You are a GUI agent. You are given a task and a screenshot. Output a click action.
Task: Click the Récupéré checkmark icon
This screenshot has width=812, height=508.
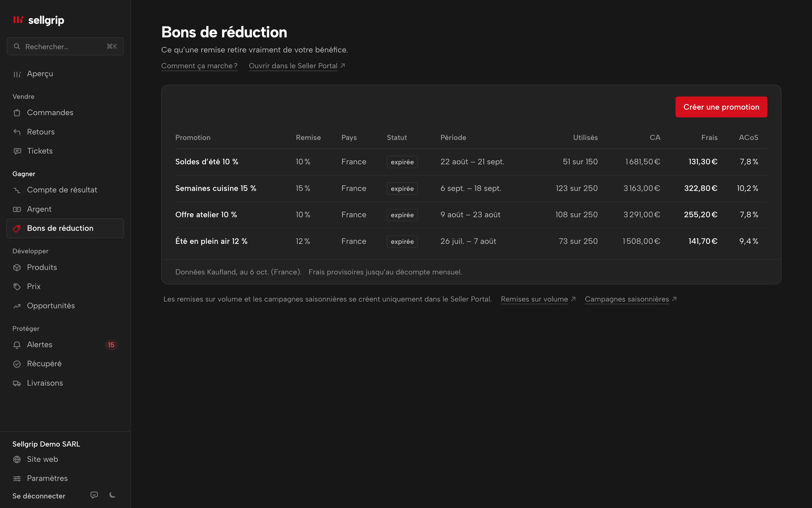pyautogui.click(x=17, y=364)
